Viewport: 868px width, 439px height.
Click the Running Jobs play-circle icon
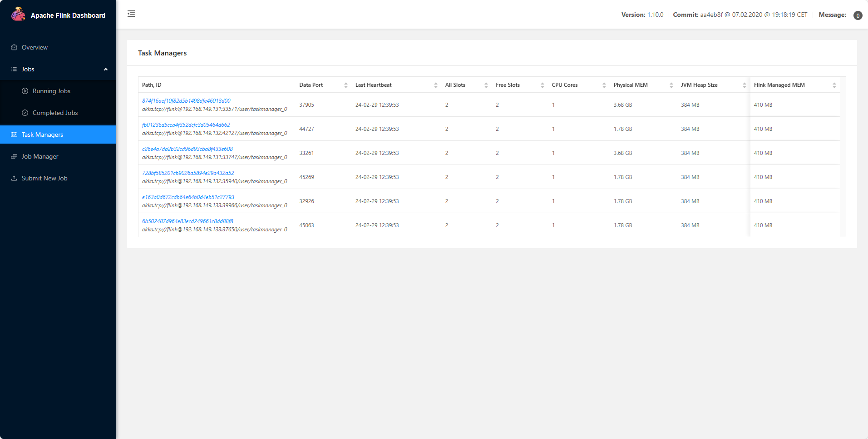point(25,91)
